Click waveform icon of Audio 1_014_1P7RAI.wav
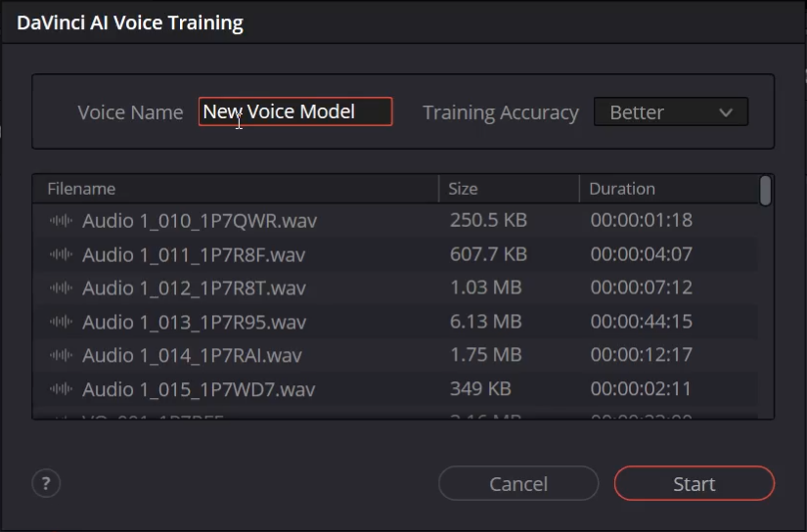 (x=61, y=355)
